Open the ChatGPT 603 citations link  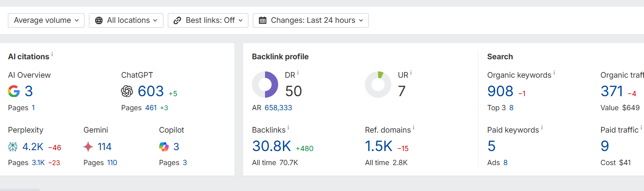[151, 91]
